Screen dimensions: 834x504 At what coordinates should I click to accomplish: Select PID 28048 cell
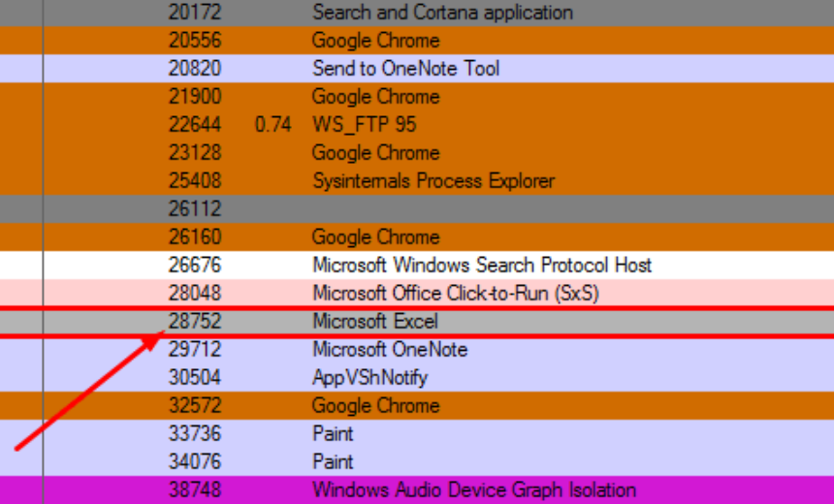click(x=195, y=294)
